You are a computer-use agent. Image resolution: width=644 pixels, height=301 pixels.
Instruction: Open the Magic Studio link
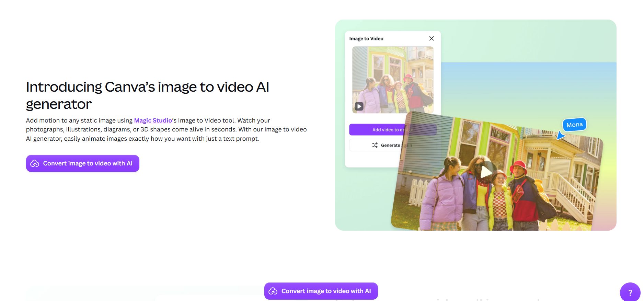tap(153, 120)
